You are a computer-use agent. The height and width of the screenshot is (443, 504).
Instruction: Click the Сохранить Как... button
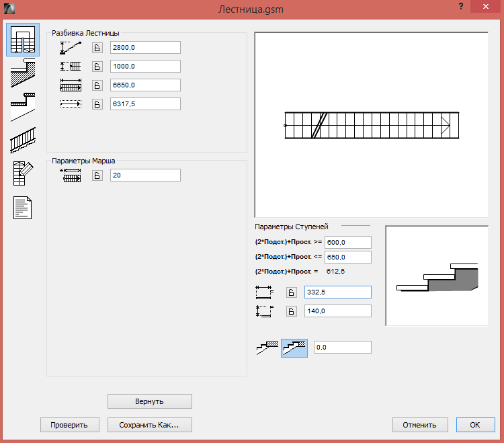tap(150, 425)
